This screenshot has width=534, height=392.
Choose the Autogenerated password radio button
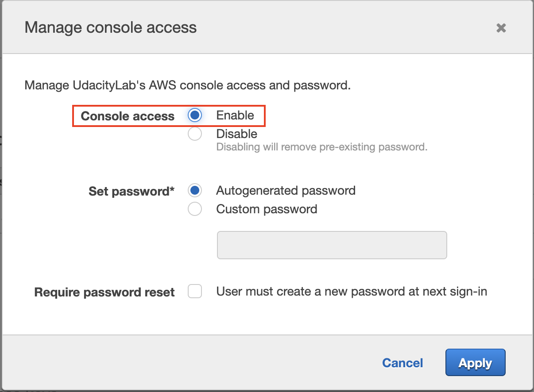[x=195, y=191]
